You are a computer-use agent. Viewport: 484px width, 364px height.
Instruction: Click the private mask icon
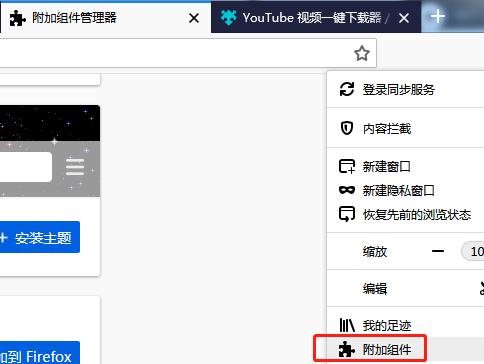pos(347,190)
